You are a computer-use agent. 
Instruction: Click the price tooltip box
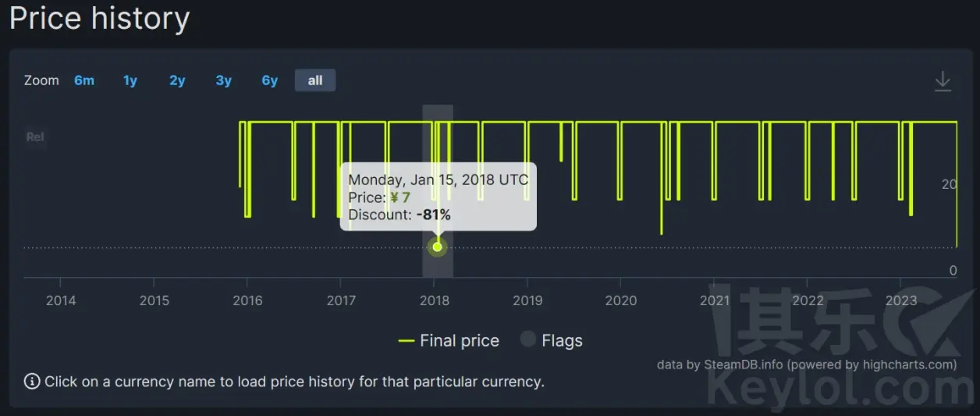pyautogui.click(x=439, y=197)
